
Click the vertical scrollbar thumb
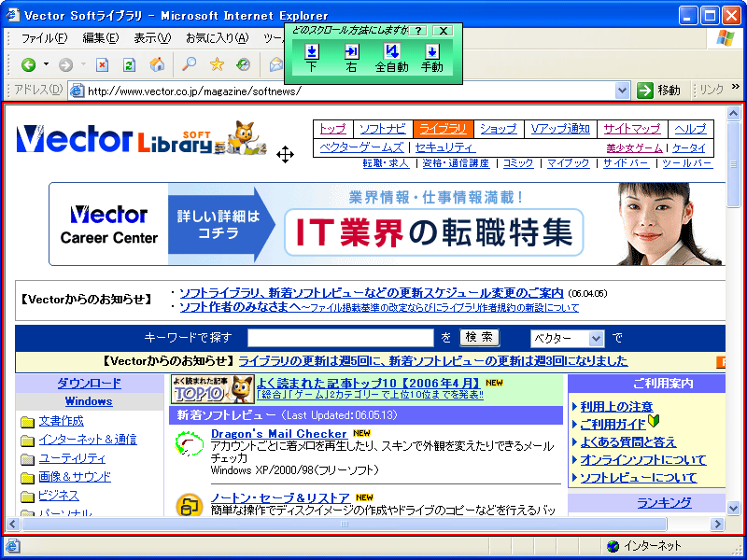click(734, 164)
